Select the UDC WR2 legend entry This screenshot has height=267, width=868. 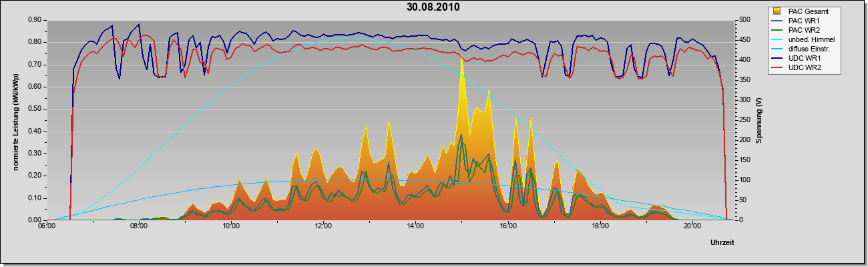802,67
